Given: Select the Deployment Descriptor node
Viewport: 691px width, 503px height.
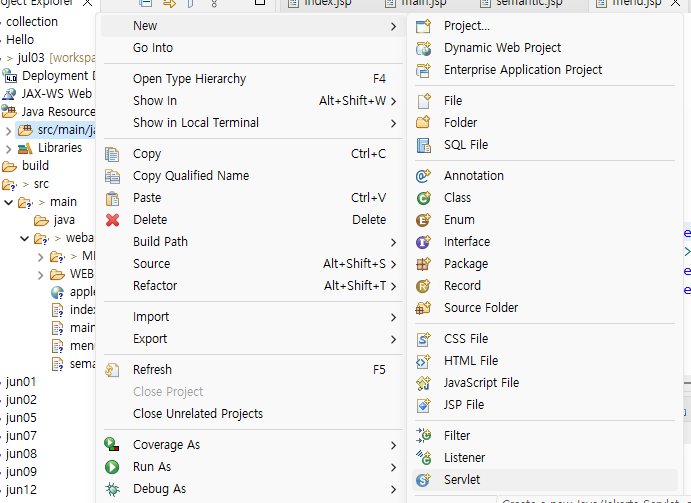Looking at the screenshot, I should pos(58,76).
